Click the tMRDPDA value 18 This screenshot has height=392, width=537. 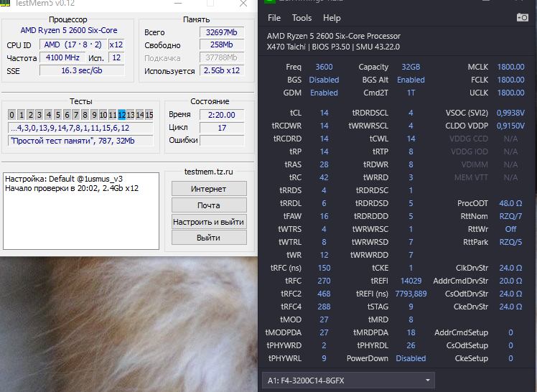click(x=411, y=332)
